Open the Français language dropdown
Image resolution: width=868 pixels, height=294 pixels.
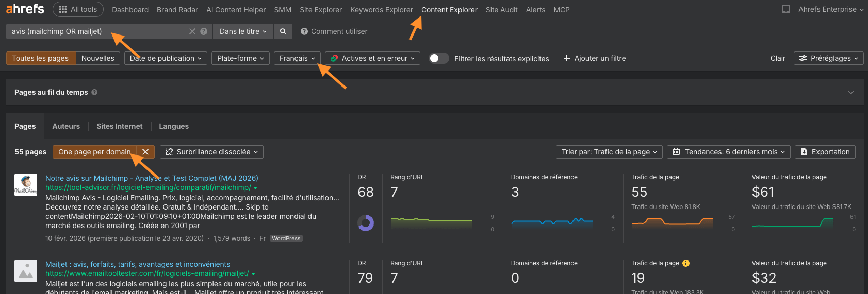[x=297, y=58]
